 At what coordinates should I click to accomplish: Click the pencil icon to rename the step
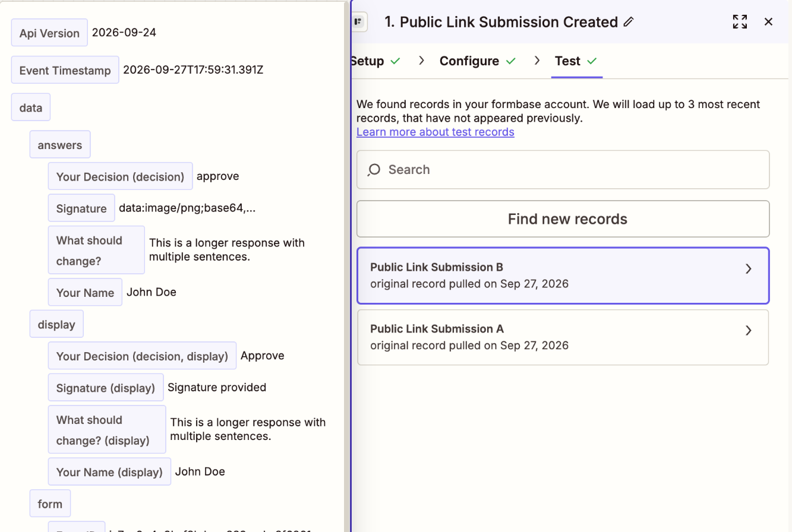629,23
